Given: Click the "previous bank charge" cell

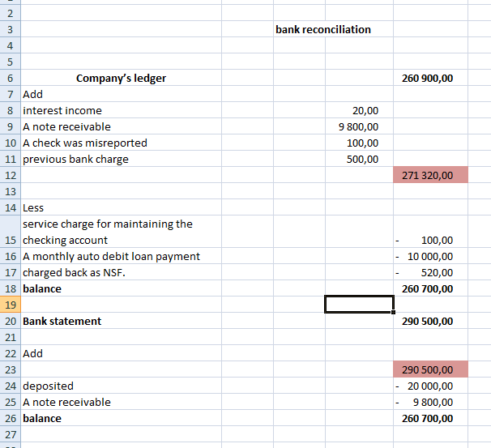Looking at the screenshot, I should click(75, 159).
